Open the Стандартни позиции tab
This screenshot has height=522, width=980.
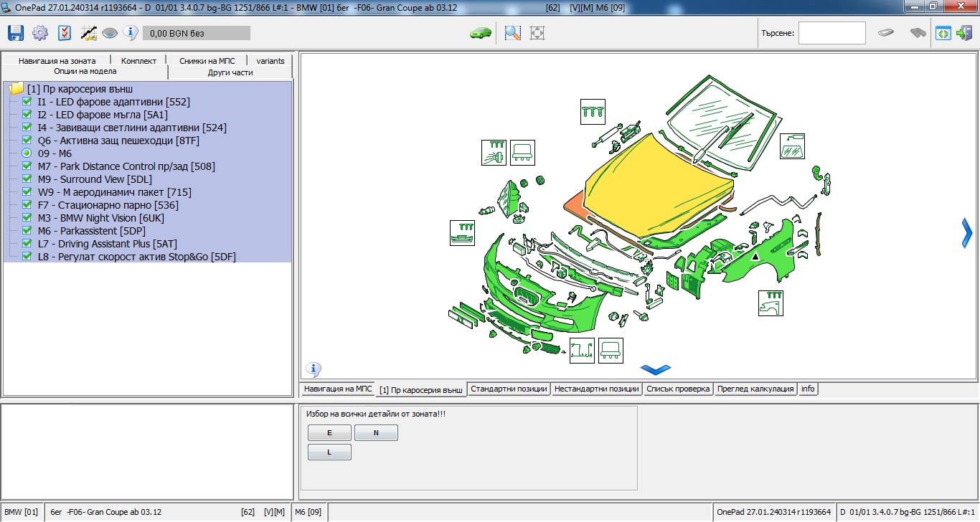pos(509,389)
